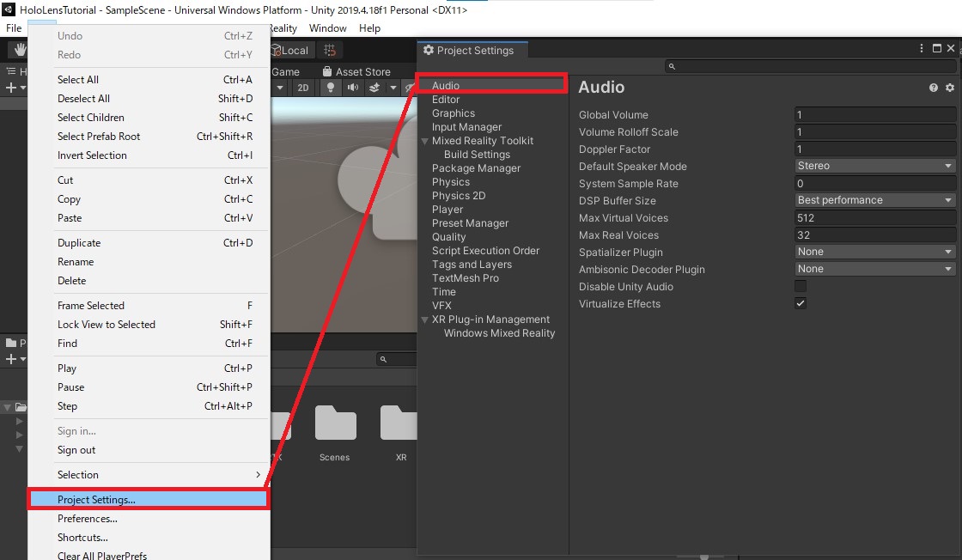Click the Max Virtual Voices field
962x560 pixels.
pos(875,218)
